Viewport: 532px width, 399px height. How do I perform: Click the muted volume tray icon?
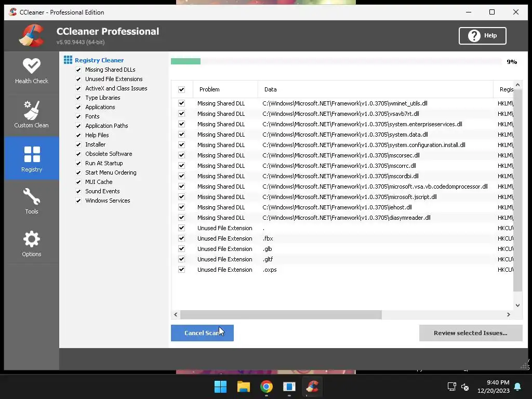pos(465,387)
